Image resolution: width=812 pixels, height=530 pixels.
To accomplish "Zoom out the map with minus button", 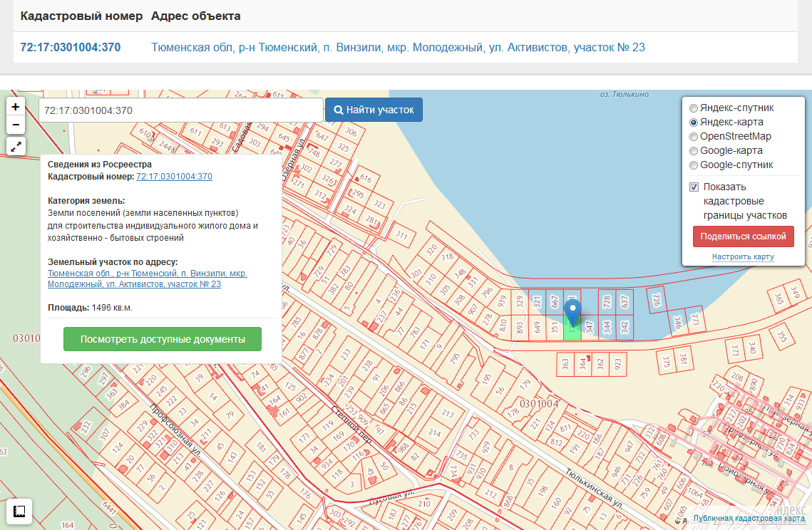I will pyautogui.click(x=16, y=124).
